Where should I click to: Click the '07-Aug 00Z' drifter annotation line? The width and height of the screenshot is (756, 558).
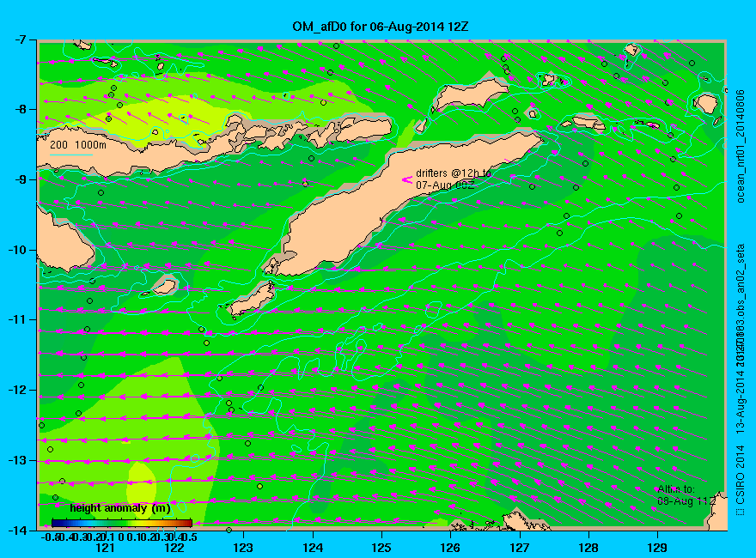pos(445,185)
